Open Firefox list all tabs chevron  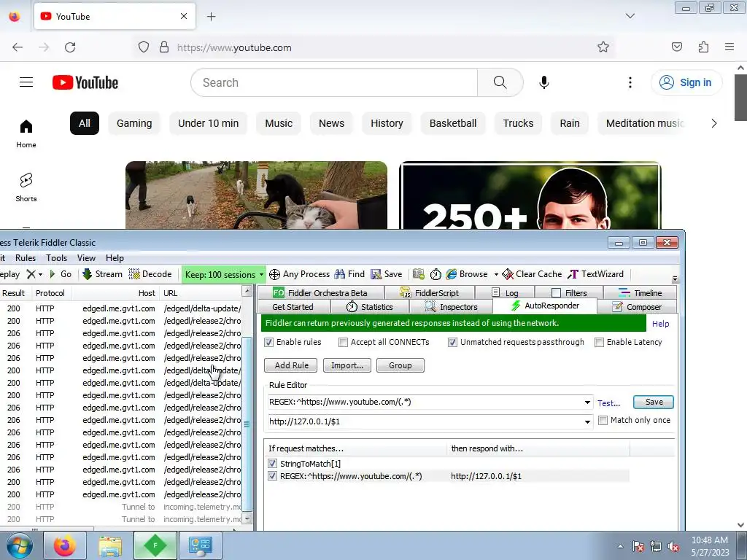coord(630,16)
